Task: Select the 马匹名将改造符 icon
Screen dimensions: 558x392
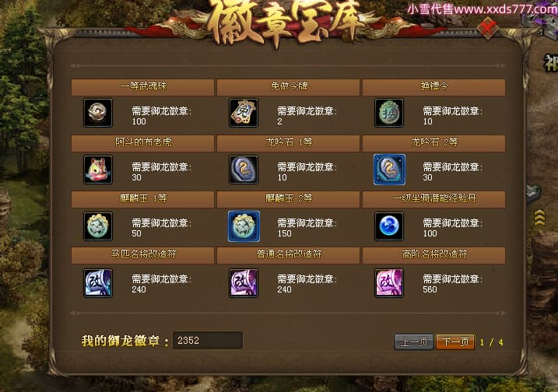Action: 98,283
